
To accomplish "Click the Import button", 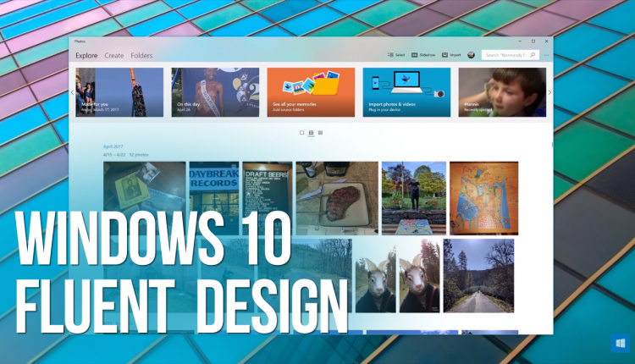I will pos(451,55).
